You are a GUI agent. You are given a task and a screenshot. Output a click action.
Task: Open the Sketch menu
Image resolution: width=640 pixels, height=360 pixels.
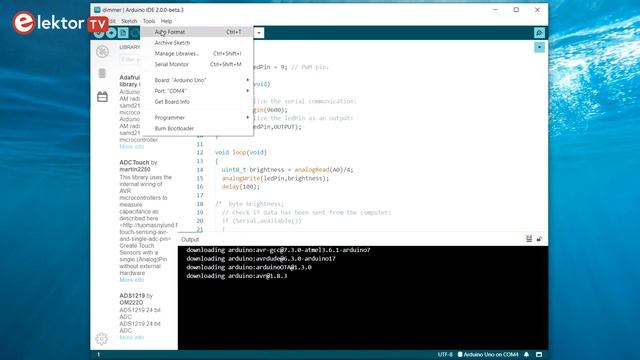point(129,21)
